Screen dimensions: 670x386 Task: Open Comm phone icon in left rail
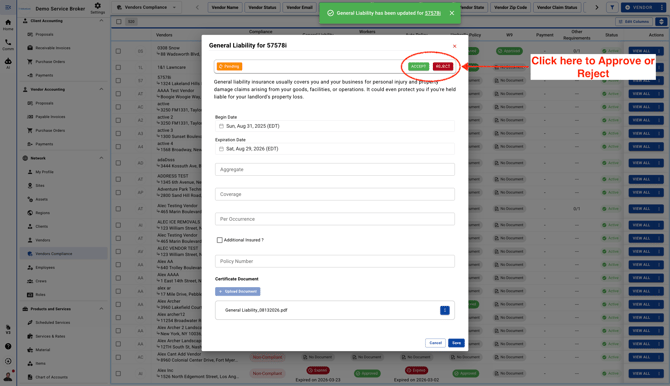[x=8, y=44]
